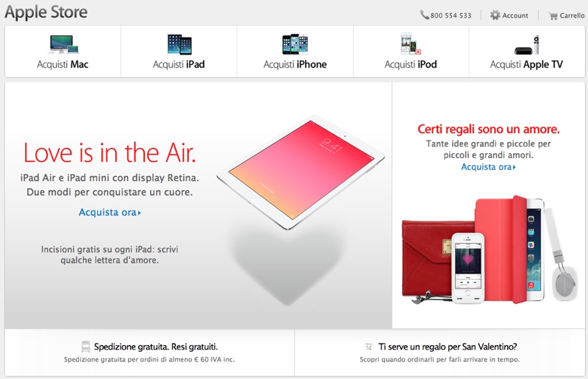Click the Apple Store title

pos(46,13)
